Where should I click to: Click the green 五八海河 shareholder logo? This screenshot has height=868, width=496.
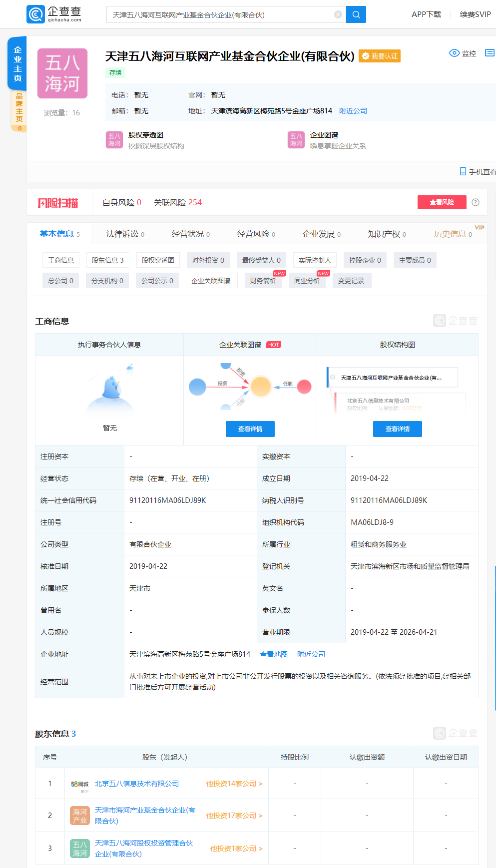coord(80,849)
